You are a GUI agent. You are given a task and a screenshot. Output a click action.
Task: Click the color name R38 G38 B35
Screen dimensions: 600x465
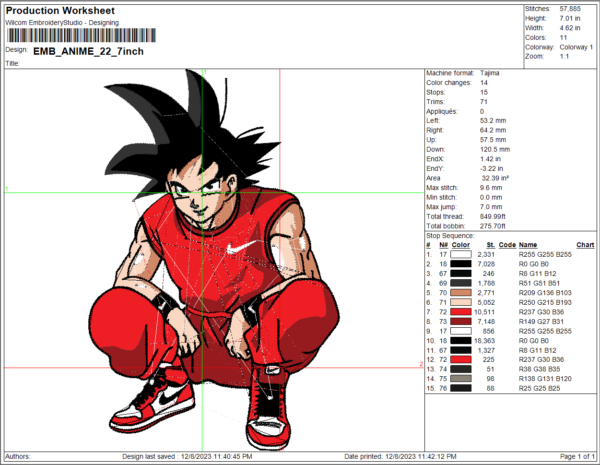pyautogui.click(x=540, y=369)
